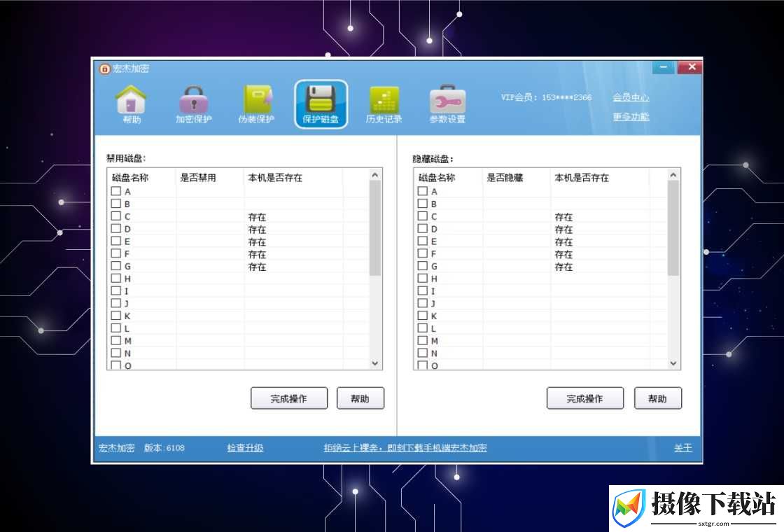Screen dimensions: 784x532
Task: Check disk A in 禁用磁盘 list
Action: coord(116,191)
